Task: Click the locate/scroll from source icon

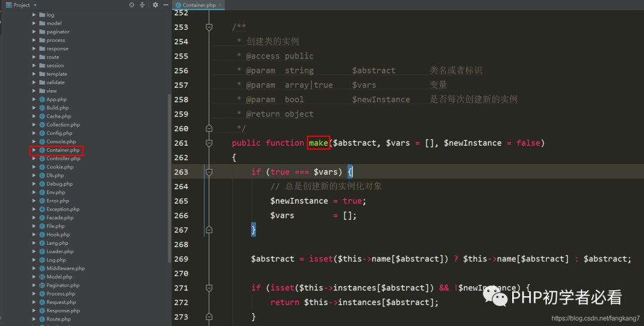Action: [132, 5]
